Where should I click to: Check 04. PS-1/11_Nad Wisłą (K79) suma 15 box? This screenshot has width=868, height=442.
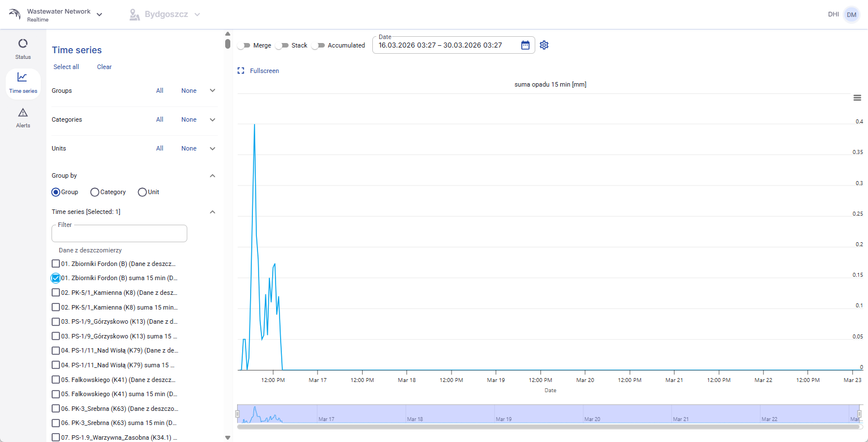tap(55, 365)
